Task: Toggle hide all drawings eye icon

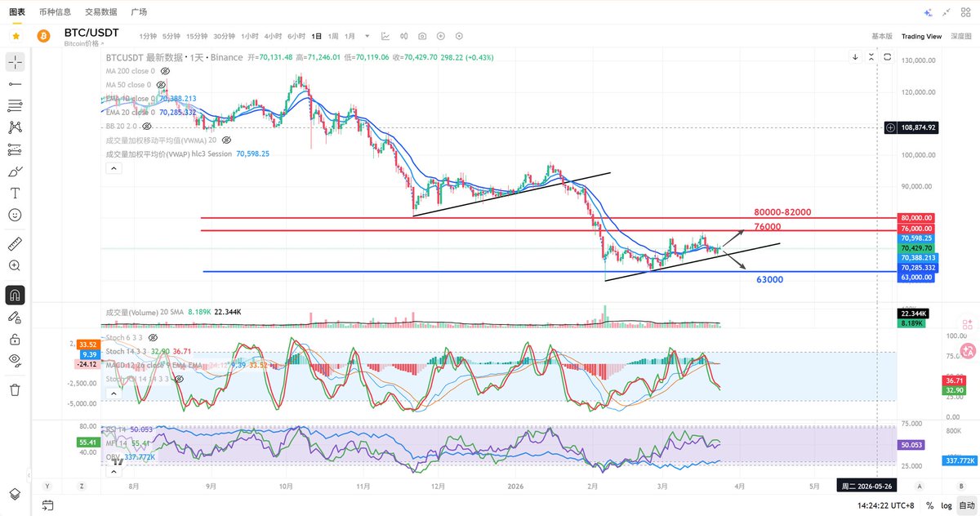Action: pos(15,360)
